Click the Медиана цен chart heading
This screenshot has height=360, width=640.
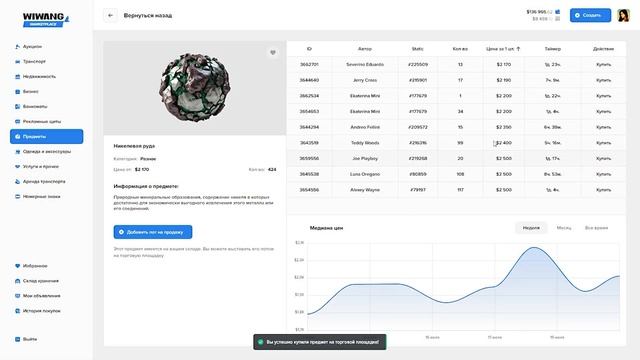326,228
